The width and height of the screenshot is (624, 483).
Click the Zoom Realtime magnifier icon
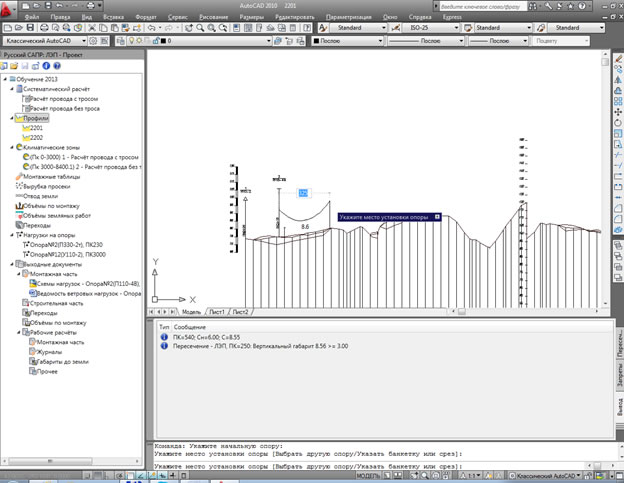[200, 28]
